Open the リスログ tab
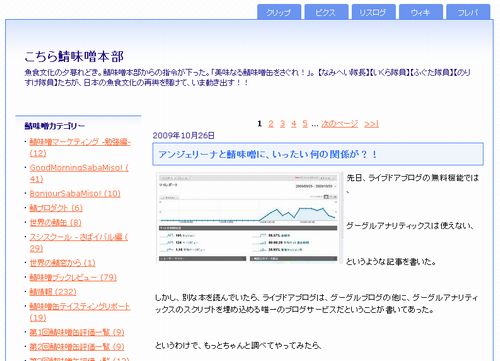 point(374,12)
